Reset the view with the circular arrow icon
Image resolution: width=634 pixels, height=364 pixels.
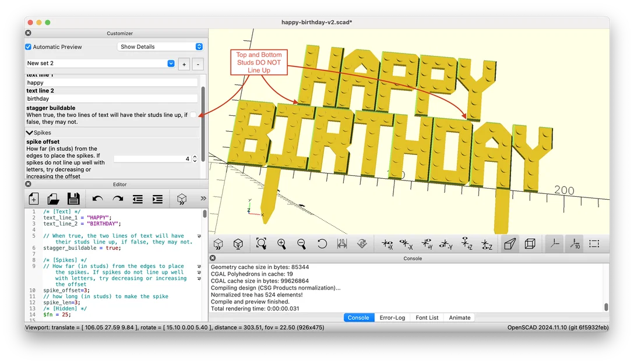tap(322, 243)
